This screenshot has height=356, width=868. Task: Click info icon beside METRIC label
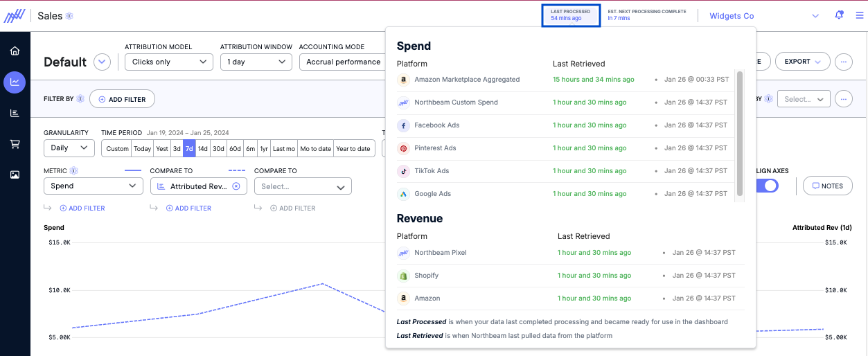click(73, 170)
